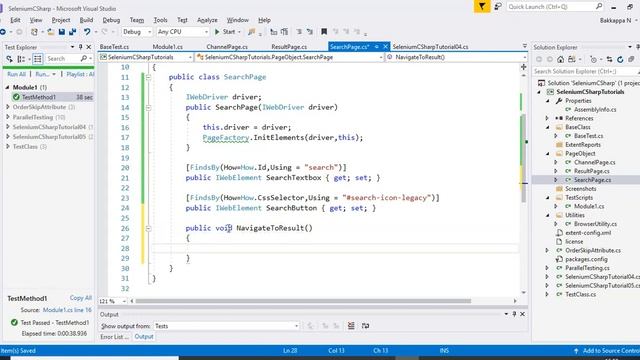Select TestMethod1 in Test Explorer
Viewport: 640px width, 360px height.
52,97
